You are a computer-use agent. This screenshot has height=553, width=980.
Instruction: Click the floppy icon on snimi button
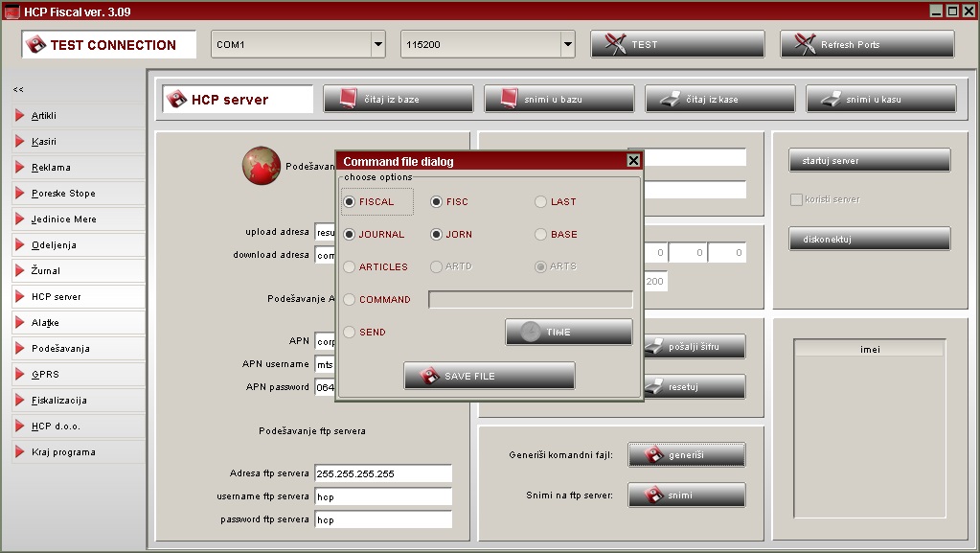click(654, 495)
